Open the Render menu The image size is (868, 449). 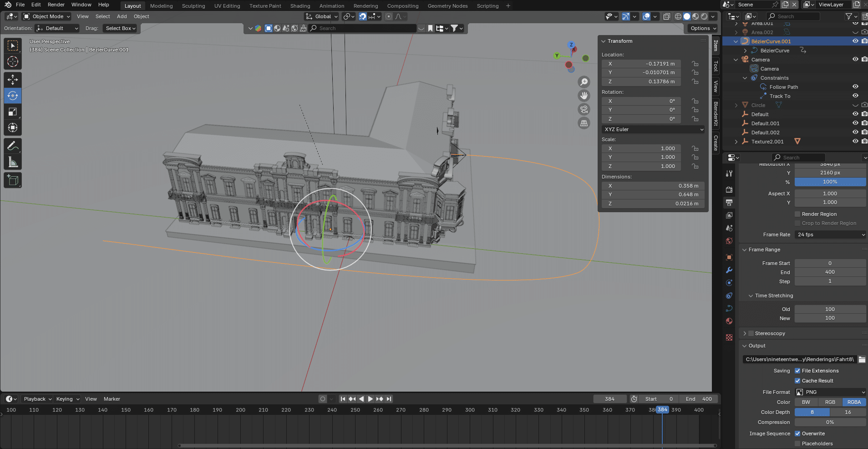(56, 5)
